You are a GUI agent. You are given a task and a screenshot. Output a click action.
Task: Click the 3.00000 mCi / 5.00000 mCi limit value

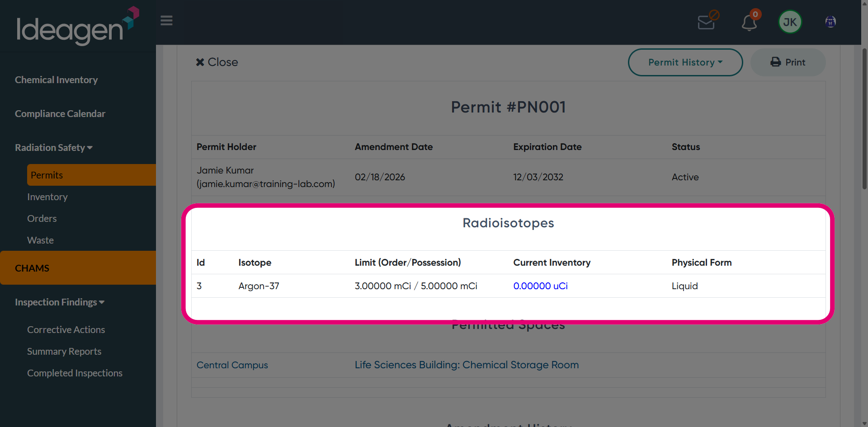click(416, 286)
